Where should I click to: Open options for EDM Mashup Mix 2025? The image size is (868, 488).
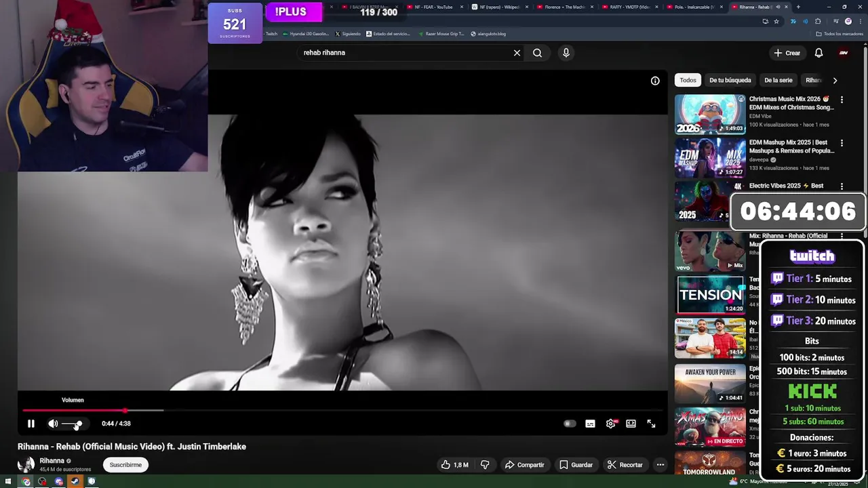(842, 143)
